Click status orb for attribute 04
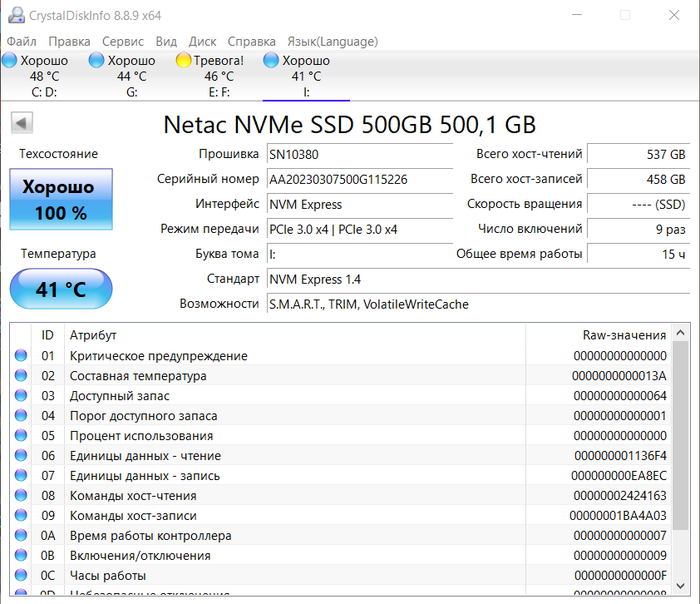 click(21, 415)
